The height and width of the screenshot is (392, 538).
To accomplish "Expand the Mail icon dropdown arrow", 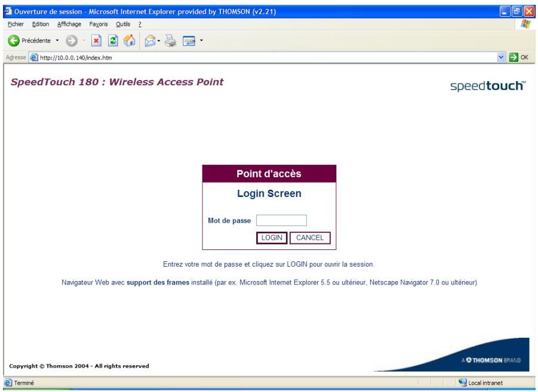I will tap(159, 41).
